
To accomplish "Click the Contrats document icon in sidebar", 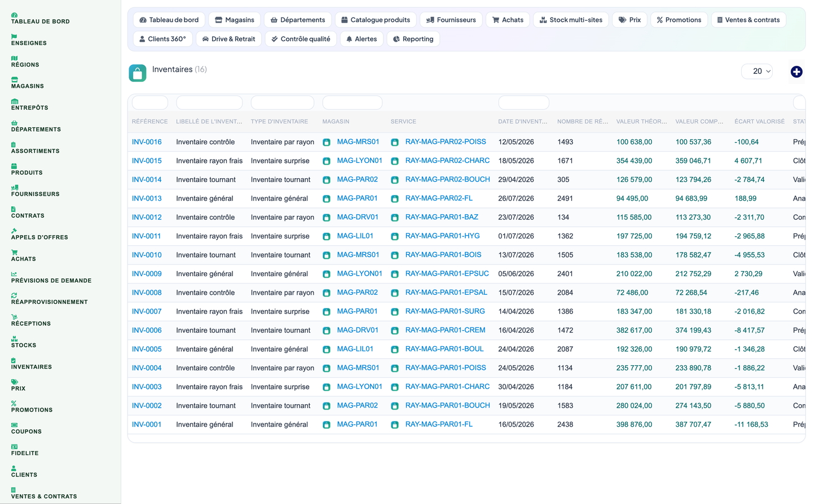I will click(x=14, y=209).
